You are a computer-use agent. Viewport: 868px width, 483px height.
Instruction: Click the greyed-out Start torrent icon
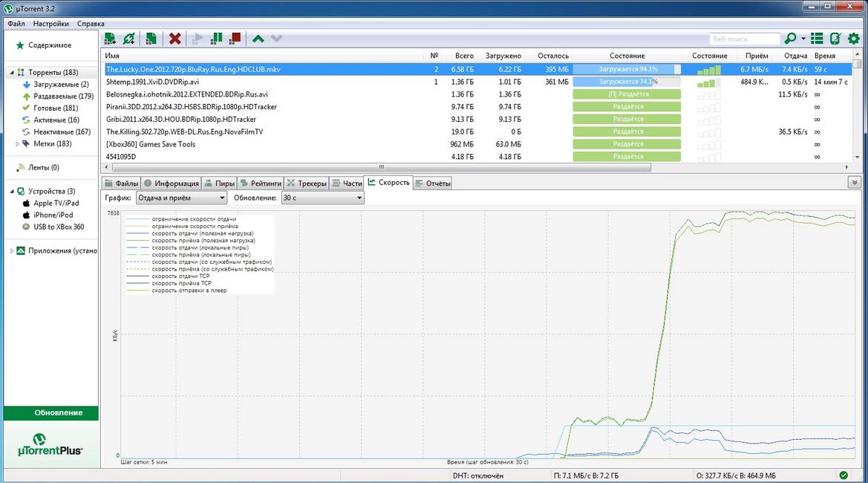(197, 38)
